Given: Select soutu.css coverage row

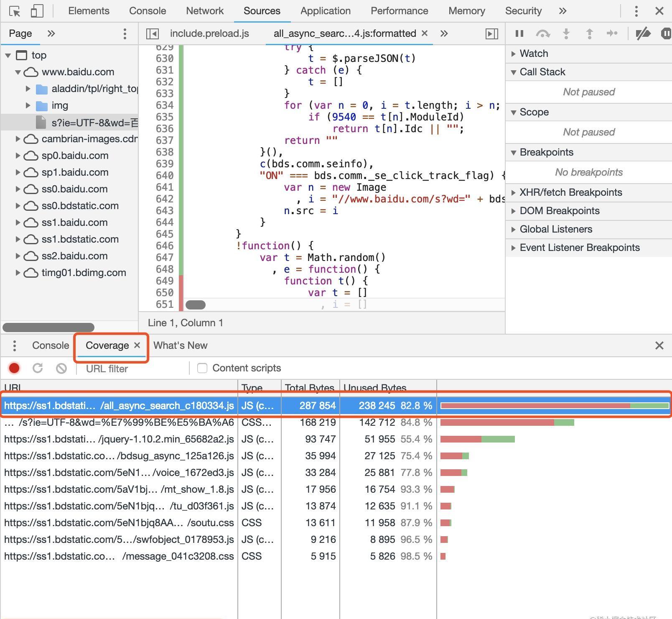Looking at the screenshot, I should [336, 523].
